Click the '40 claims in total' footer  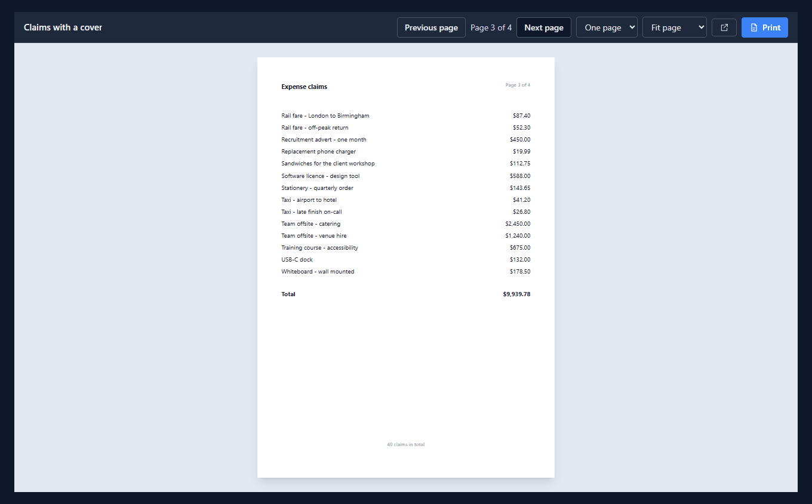(406, 445)
